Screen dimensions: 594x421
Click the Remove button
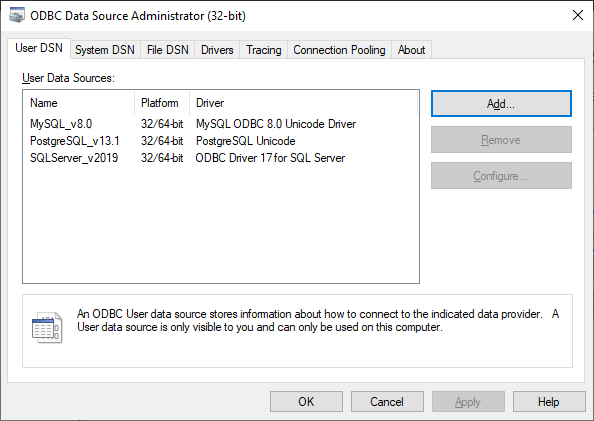click(501, 140)
